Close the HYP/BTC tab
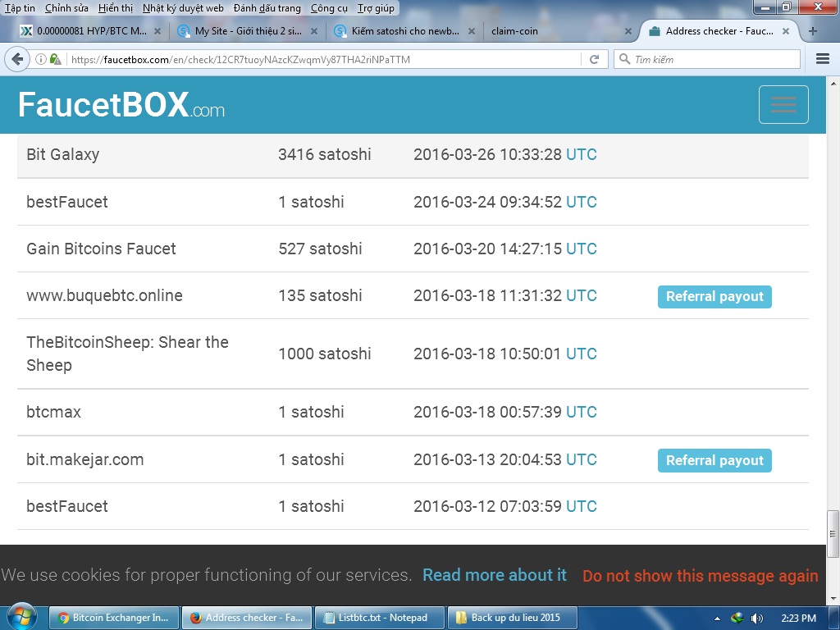840x630 pixels. [x=157, y=31]
